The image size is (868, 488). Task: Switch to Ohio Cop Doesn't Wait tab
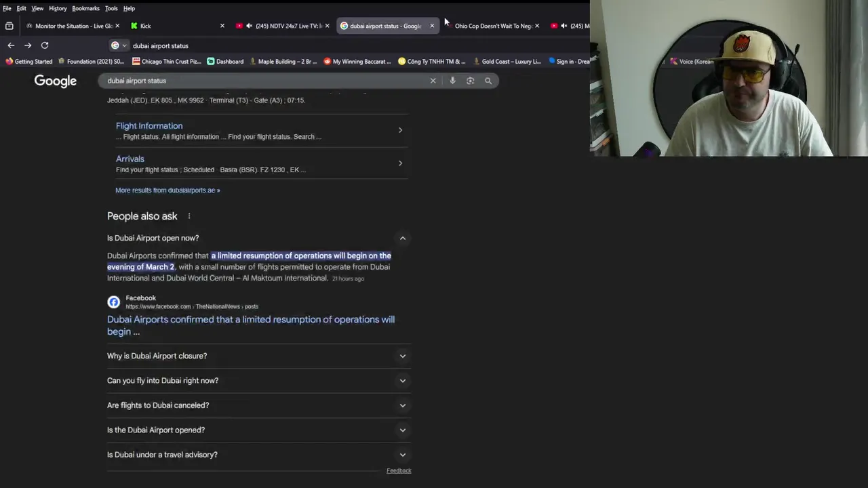click(x=493, y=26)
